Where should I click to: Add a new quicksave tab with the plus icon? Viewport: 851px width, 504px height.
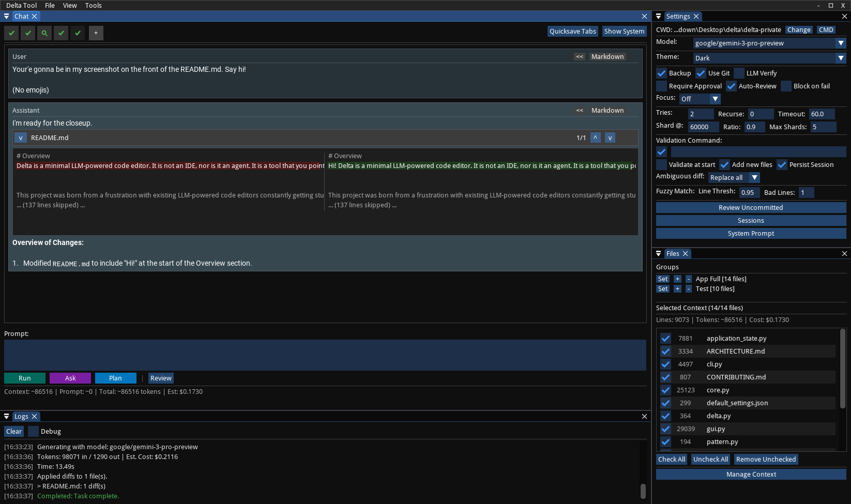(96, 33)
